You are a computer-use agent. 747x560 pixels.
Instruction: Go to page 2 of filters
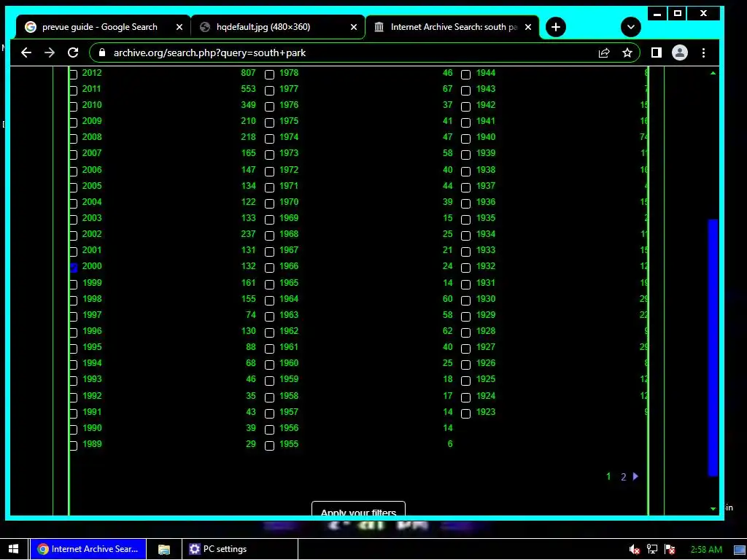pyautogui.click(x=623, y=477)
